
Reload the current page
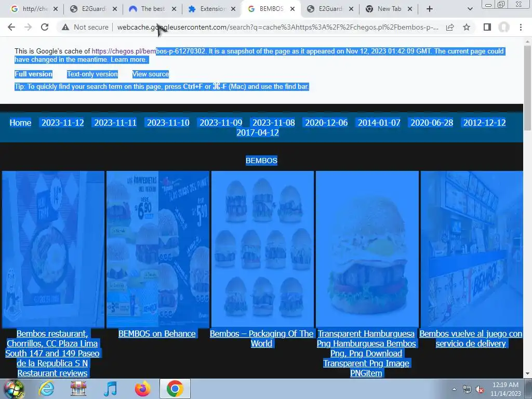(x=45, y=27)
